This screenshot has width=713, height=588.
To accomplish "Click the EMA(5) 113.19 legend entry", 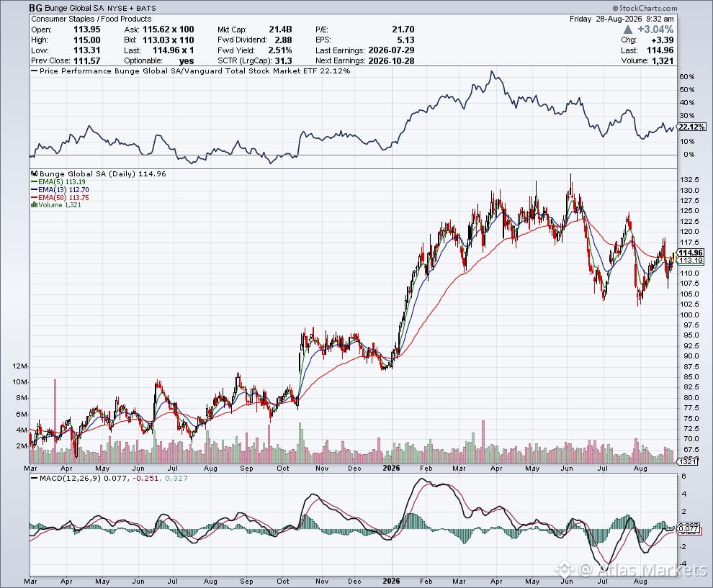I will pyautogui.click(x=58, y=182).
